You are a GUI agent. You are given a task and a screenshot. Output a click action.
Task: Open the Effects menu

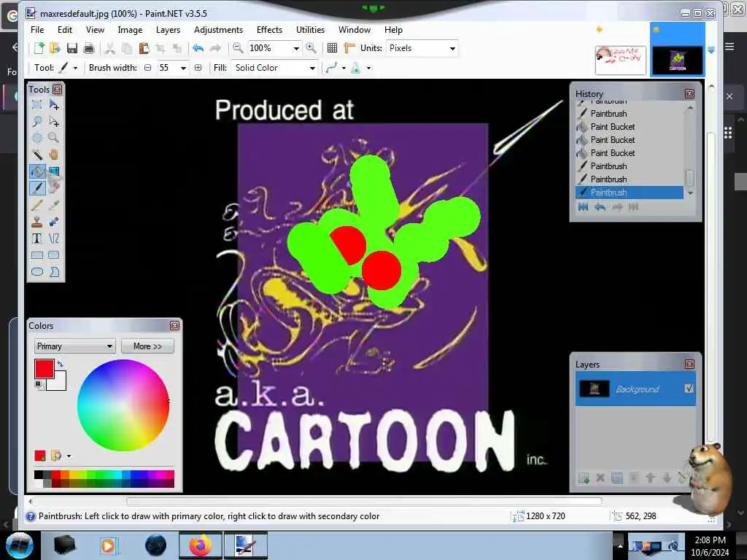tap(269, 29)
